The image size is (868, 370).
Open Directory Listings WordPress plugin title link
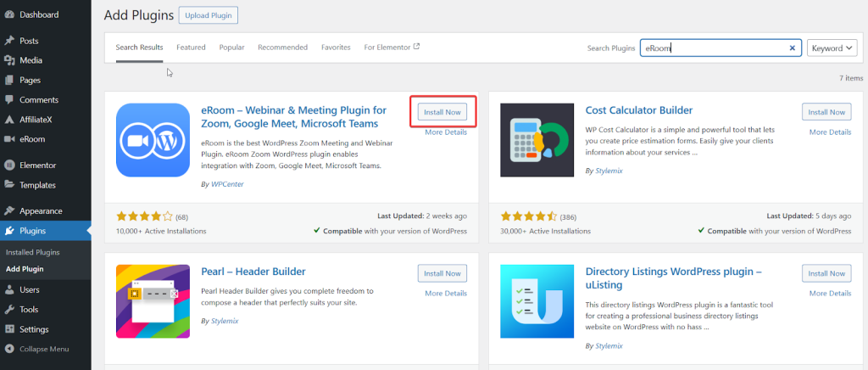(x=674, y=278)
